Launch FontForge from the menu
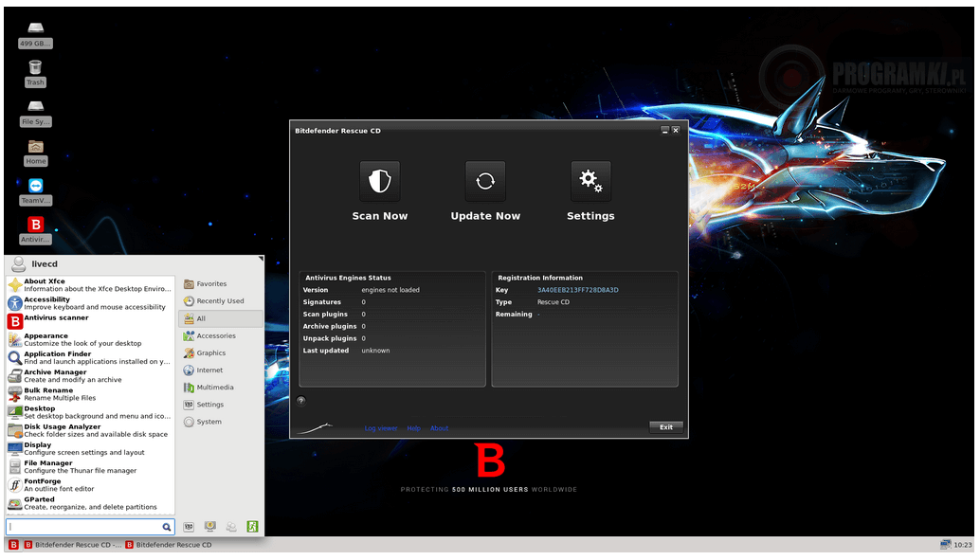980x560 pixels. coord(91,485)
